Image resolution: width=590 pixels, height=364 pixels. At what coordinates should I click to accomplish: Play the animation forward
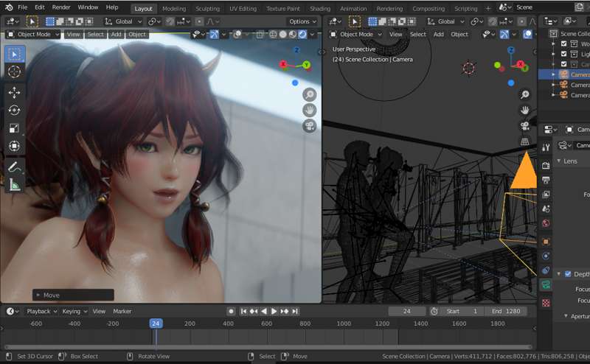[274, 312]
